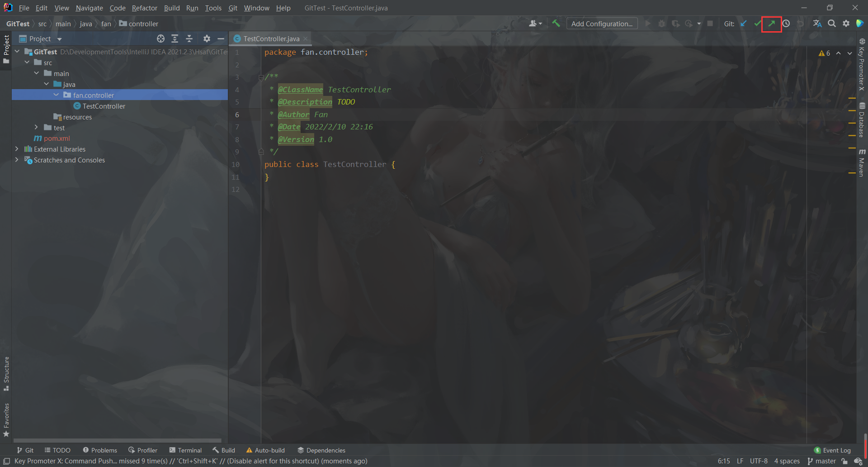Open pom.xml in project tree
The height and width of the screenshot is (467, 868).
click(x=52, y=138)
